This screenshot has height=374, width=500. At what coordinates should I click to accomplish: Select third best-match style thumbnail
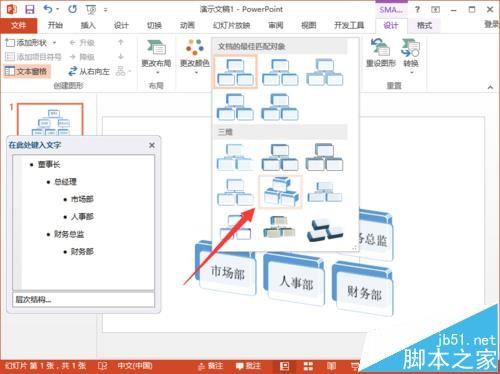[325, 72]
